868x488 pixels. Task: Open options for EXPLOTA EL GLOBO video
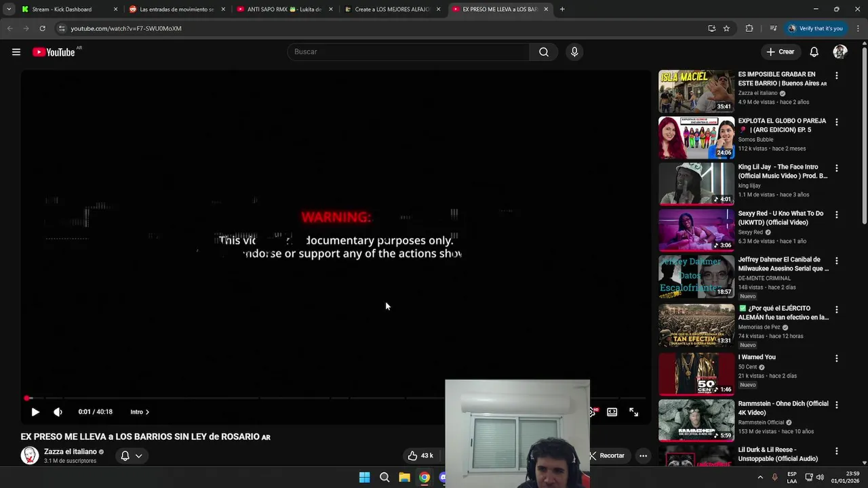(837, 122)
